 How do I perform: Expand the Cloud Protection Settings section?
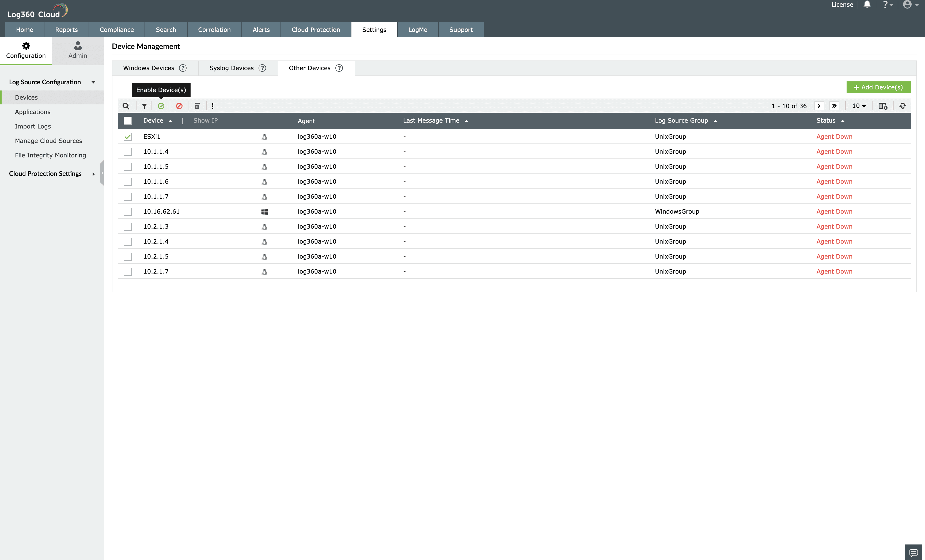pos(93,174)
